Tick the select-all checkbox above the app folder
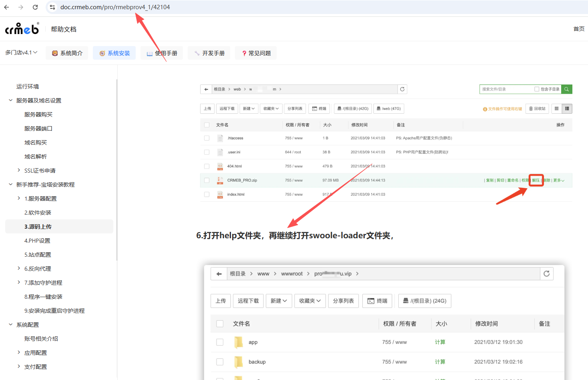 pyautogui.click(x=220, y=324)
